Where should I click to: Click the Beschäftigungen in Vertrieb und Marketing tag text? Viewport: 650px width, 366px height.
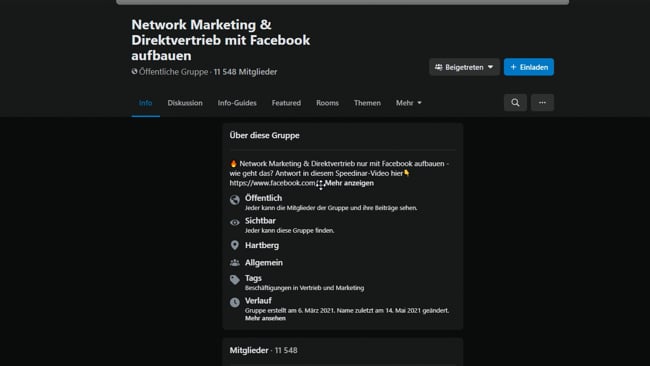point(304,288)
